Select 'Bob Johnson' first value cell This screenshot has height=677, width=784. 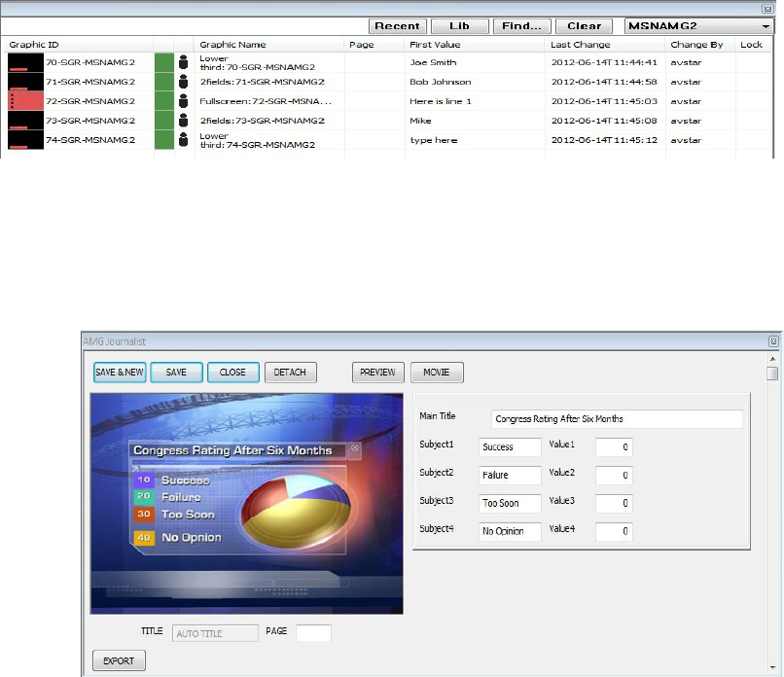(440, 82)
